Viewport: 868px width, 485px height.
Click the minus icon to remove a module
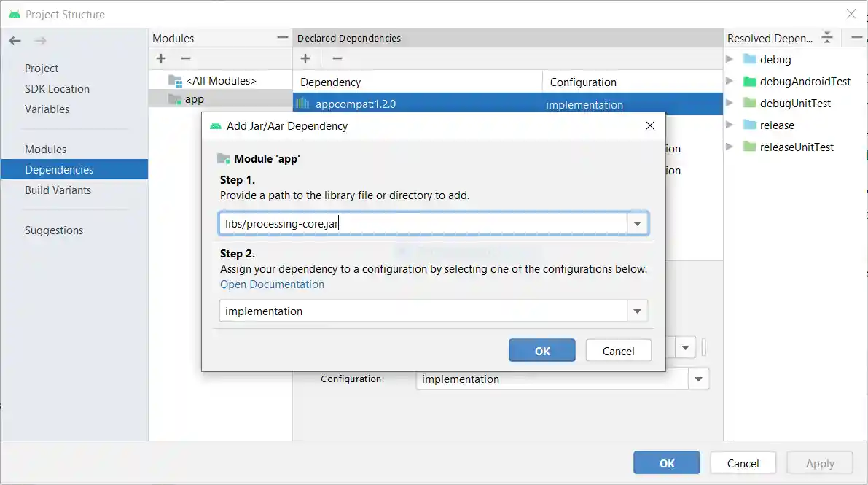[186, 58]
